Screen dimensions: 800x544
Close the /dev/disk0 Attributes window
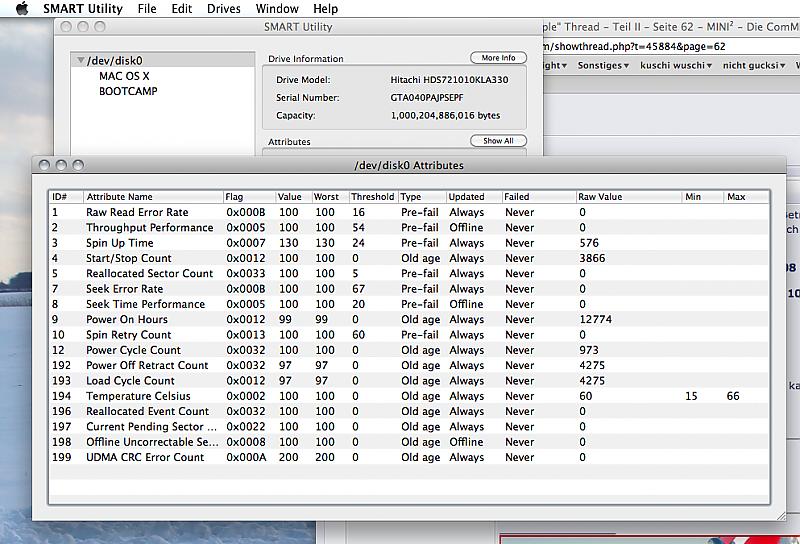(x=45, y=165)
